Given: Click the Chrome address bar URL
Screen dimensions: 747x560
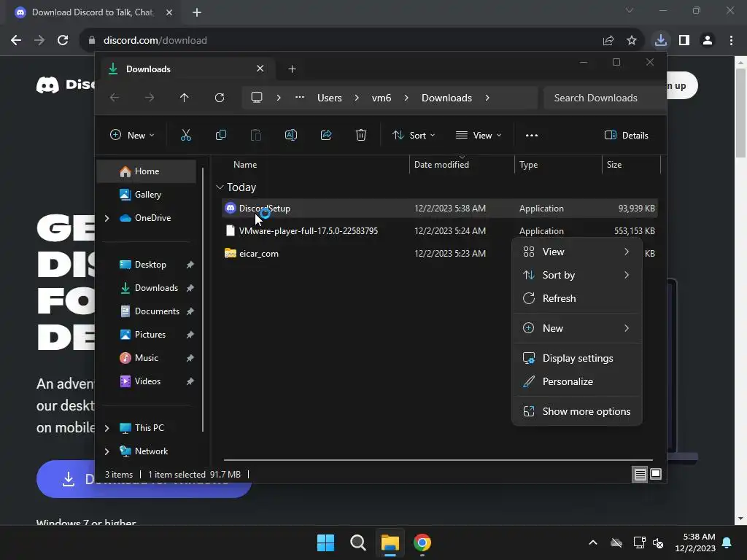Looking at the screenshot, I should [155, 41].
